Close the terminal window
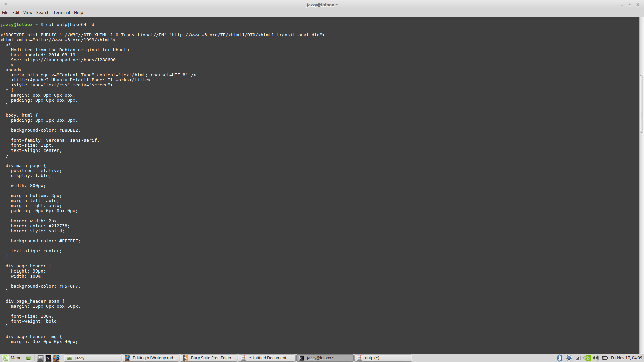The width and height of the screenshot is (644, 362). click(638, 5)
